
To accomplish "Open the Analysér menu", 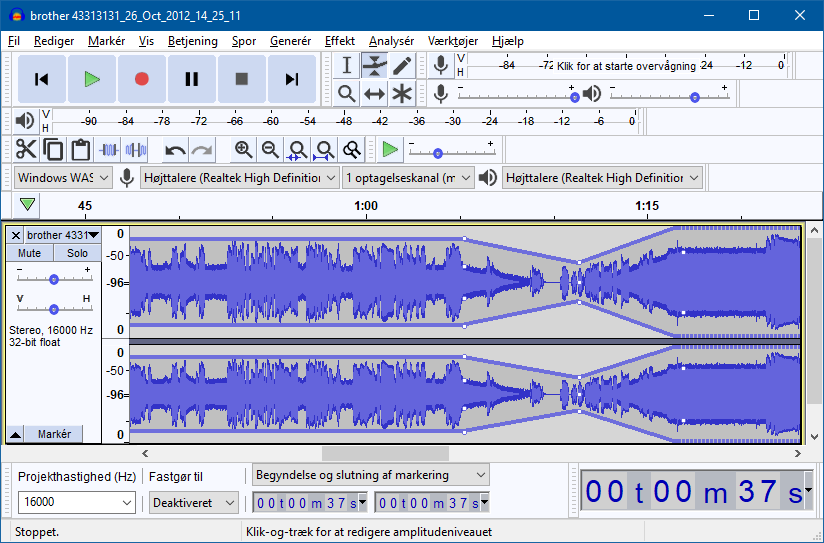I will 391,41.
